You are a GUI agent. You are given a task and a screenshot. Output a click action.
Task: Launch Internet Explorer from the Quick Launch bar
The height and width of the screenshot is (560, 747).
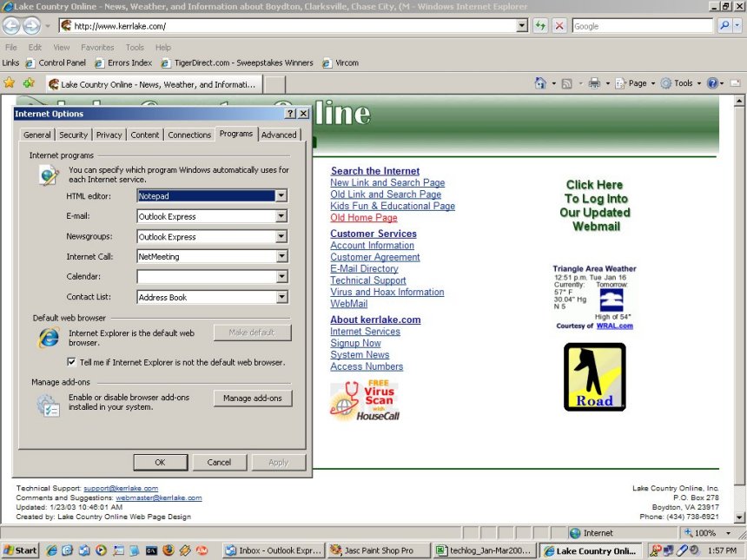(x=51, y=550)
